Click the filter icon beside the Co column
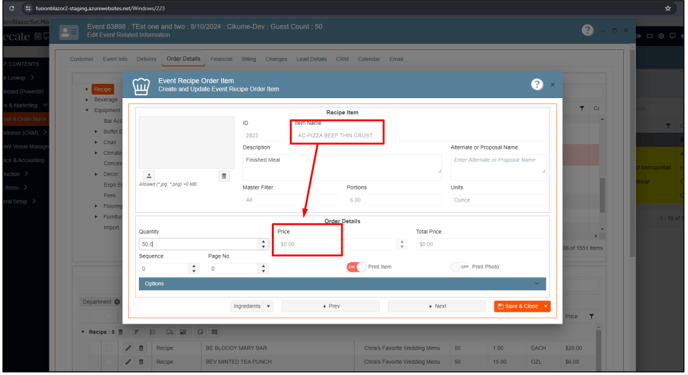Screen dimensions: 688x375 point(582,108)
